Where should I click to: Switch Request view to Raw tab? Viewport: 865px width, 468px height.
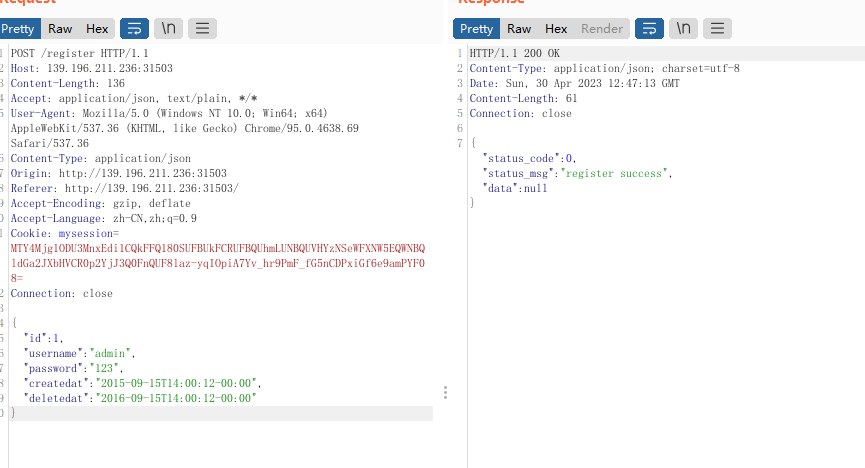point(60,29)
